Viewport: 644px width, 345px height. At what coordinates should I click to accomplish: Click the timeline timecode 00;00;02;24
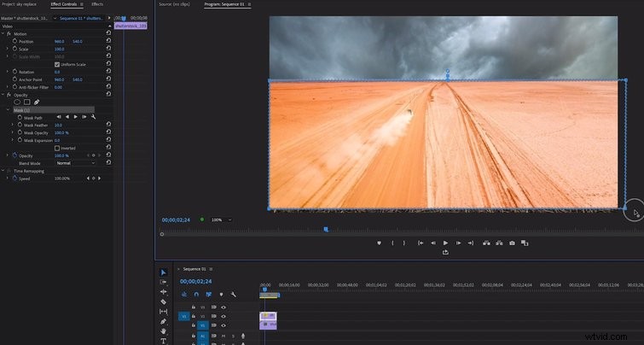[196, 281]
